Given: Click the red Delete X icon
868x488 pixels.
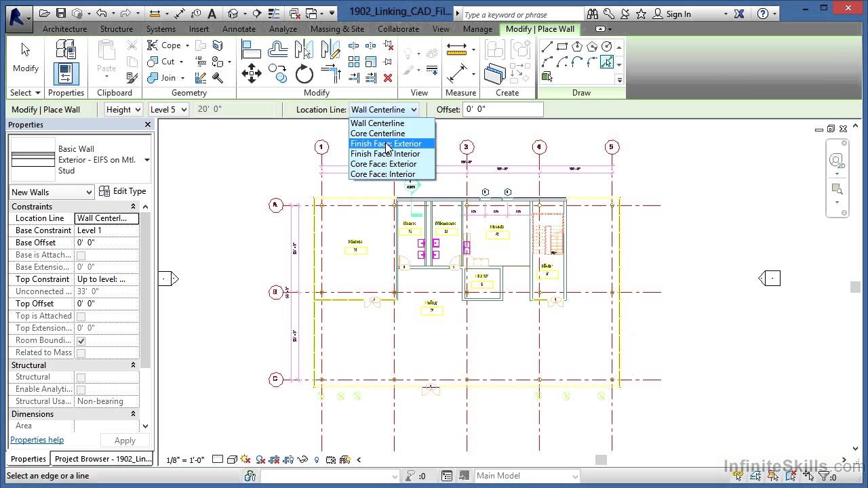Looking at the screenshot, I should tap(388, 78).
